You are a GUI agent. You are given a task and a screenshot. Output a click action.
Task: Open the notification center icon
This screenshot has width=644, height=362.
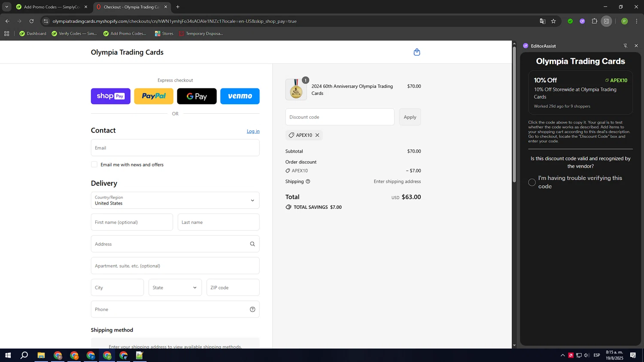tap(633, 355)
